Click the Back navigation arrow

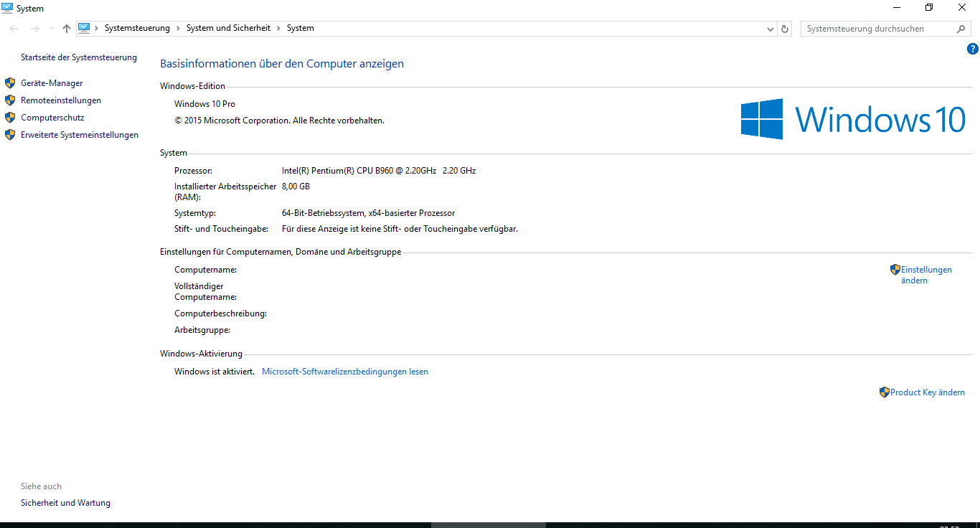14,29
